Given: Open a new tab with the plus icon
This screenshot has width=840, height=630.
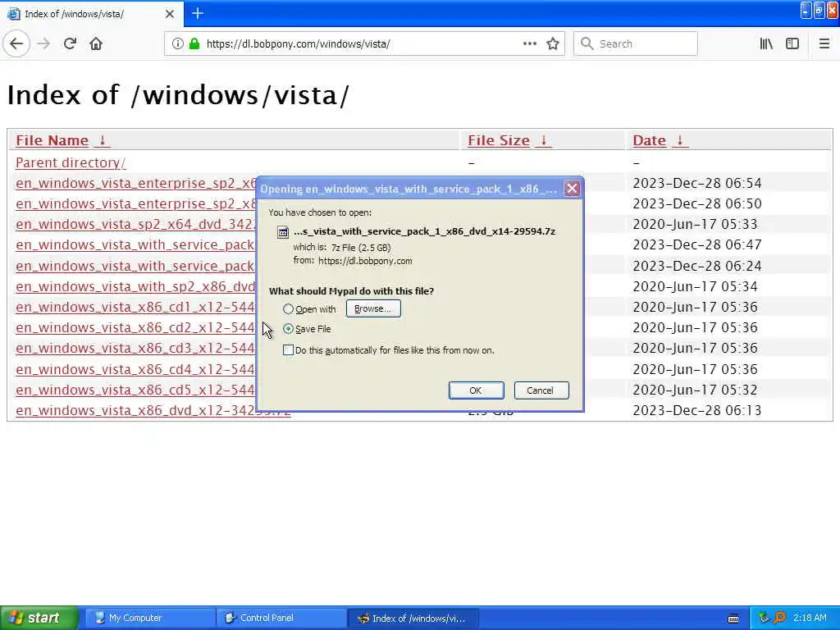Looking at the screenshot, I should point(198,13).
